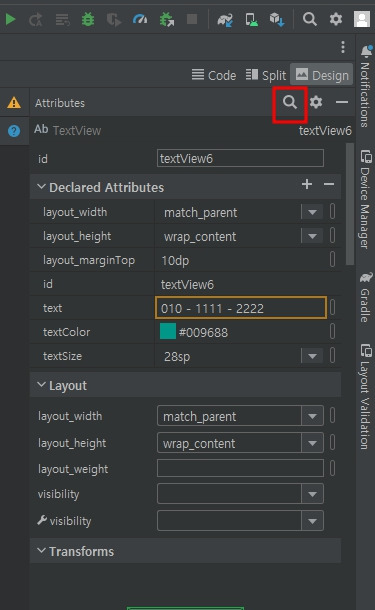Viewport: 375px width, 610px height.
Task: Sync project with Gradle files icon
Action: 225,19
